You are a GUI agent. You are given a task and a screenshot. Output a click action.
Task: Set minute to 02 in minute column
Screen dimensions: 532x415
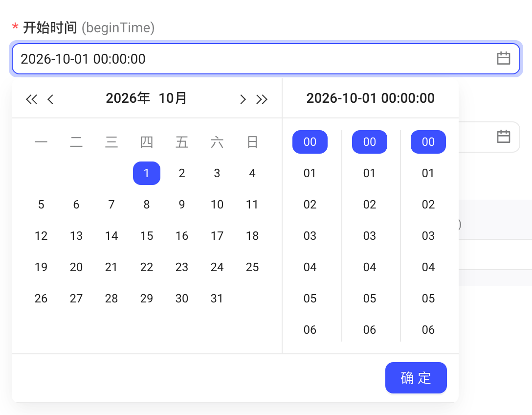pyautogui.click(x=370, y=205)
